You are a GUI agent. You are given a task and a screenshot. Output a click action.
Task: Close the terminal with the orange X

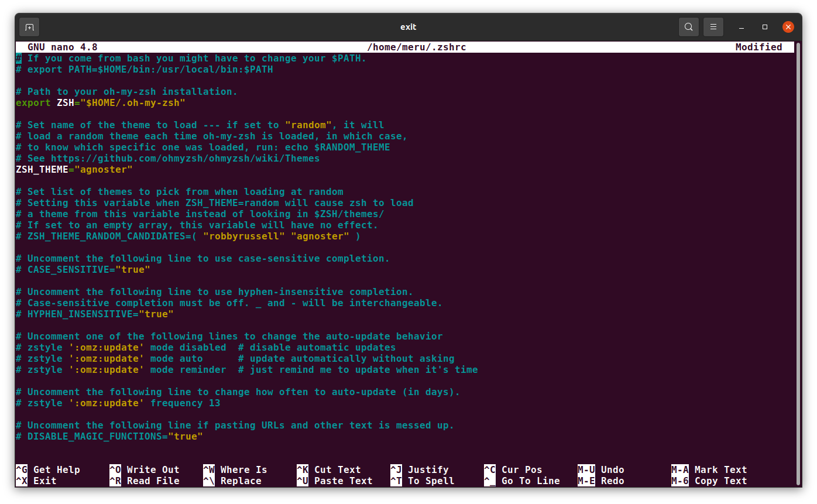point(788,27)
